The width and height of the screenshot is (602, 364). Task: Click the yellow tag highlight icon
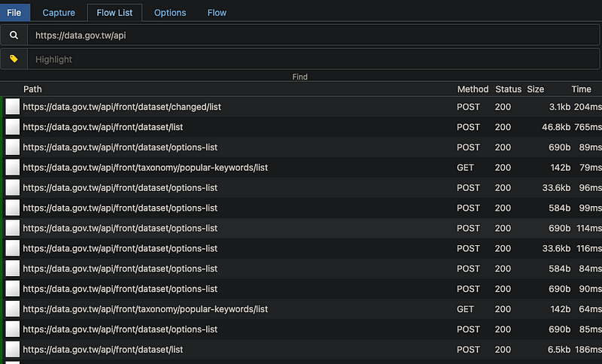click(14, 59)
